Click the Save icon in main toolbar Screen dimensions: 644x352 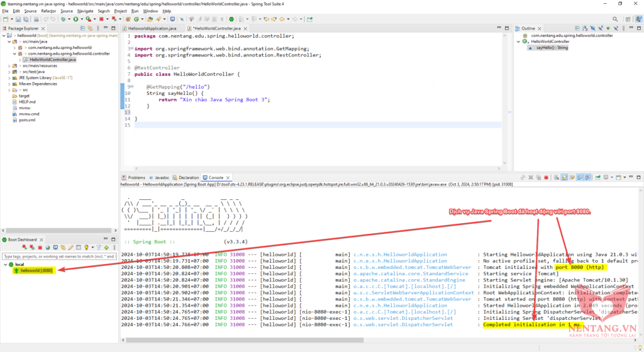pos(17,19)
